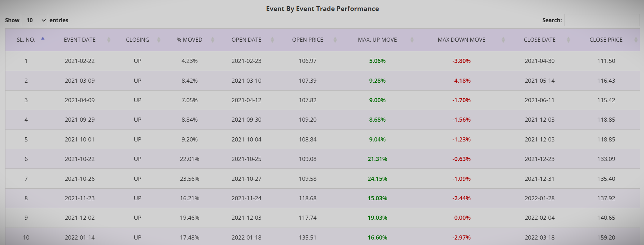644x245 pixels.
Task: Sort the table by CLOSE PRICE header
Action: tap(606, 39)
